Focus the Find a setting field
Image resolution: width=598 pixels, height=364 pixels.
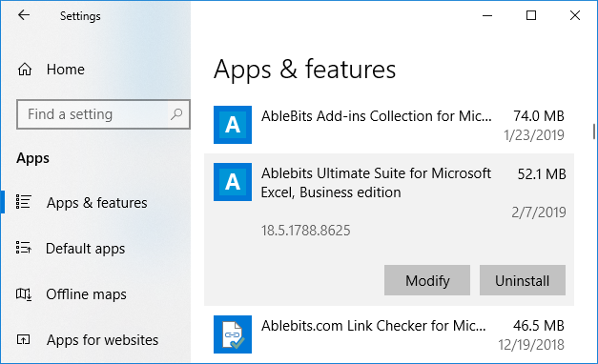(x=103, y=114)
